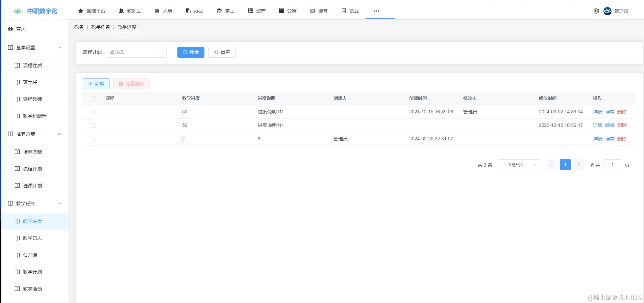
Task: Select 教学进度 in the sidebar
Action: coord(35,221)
